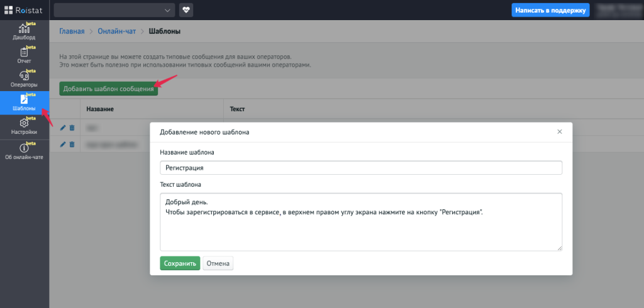Delete the first template row
This screenshot has width=644, height=308.
point(72,128)
